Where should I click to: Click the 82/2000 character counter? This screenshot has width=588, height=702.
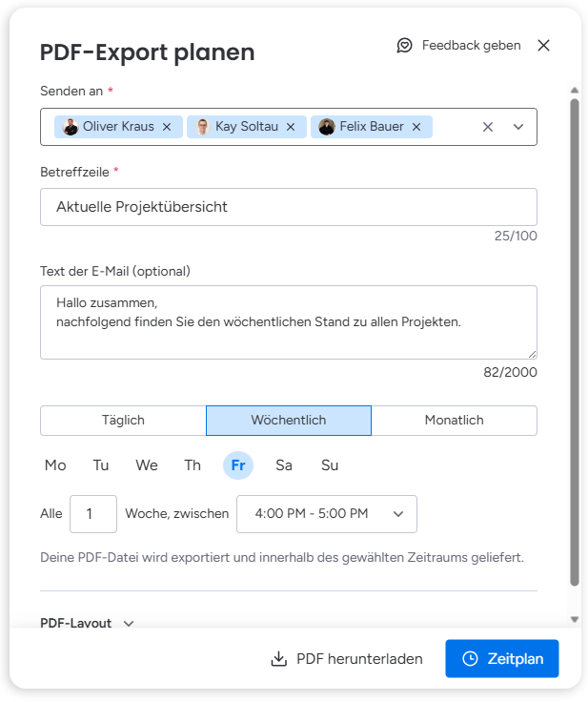pyautogui.click(x=510, y=372)
